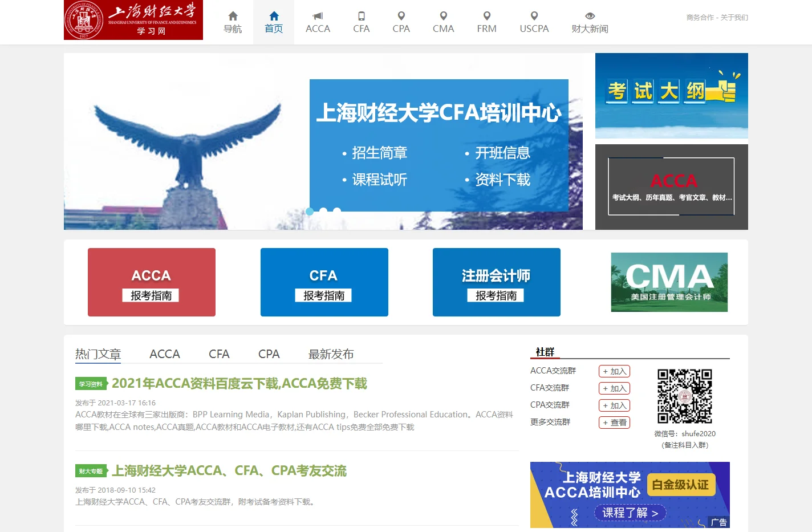Open the red ACCA 报考指南 card
The width and height of the screenshot is (812, 532).
(x=152, y=282)
